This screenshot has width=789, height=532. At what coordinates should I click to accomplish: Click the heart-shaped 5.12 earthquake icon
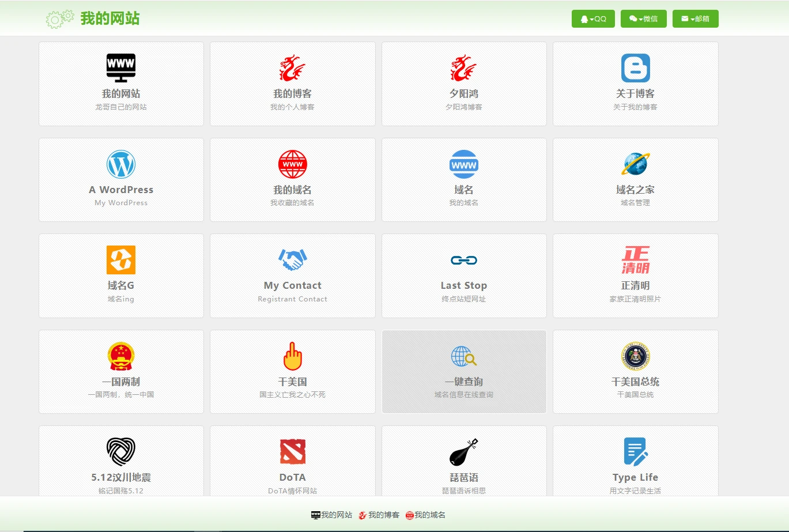pyautogui.click(x=121, y=451)
